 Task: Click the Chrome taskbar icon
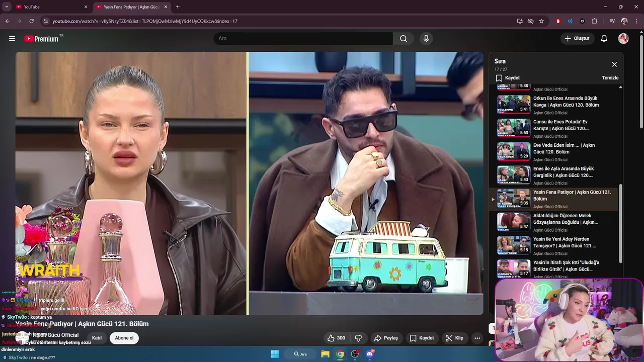(340, 354)
